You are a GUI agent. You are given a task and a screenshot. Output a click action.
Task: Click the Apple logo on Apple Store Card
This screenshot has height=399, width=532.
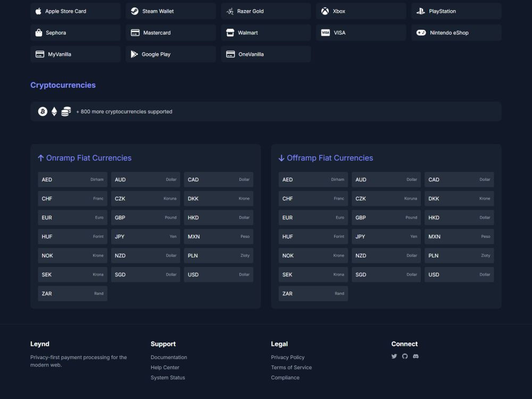pos(38,11)
